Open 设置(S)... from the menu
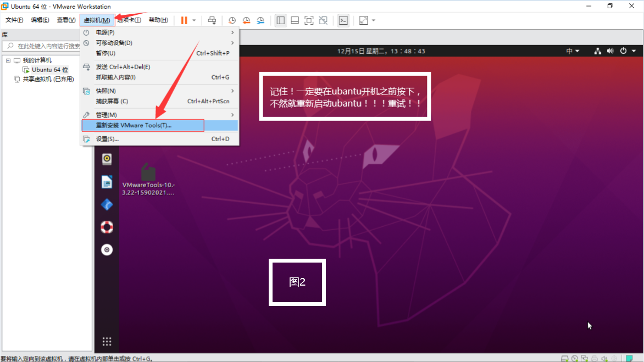The width and height of the screenshot is (644, 362). pos(160,139)
